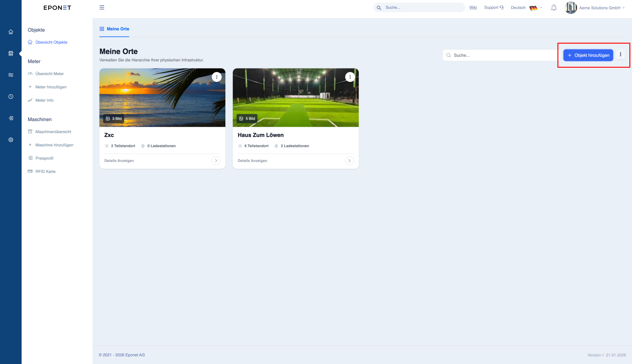Click Details Anzeigen on Haus Zum Löwen card
Image resolution: width=632 pixels, height=364 pixels.
pyautogui.click(x=252, y=161)
